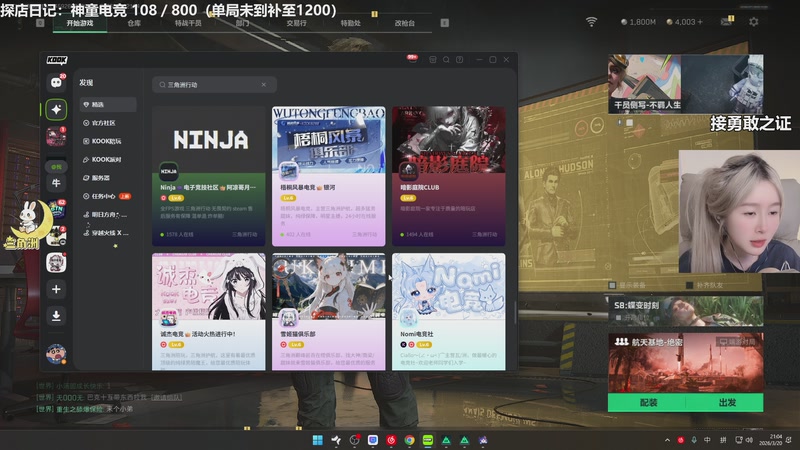Screen dimensions: 800x450
Task: Open 梧桐风暴电竞 server card
Action: pyautogui.click(x=329, y=176)
